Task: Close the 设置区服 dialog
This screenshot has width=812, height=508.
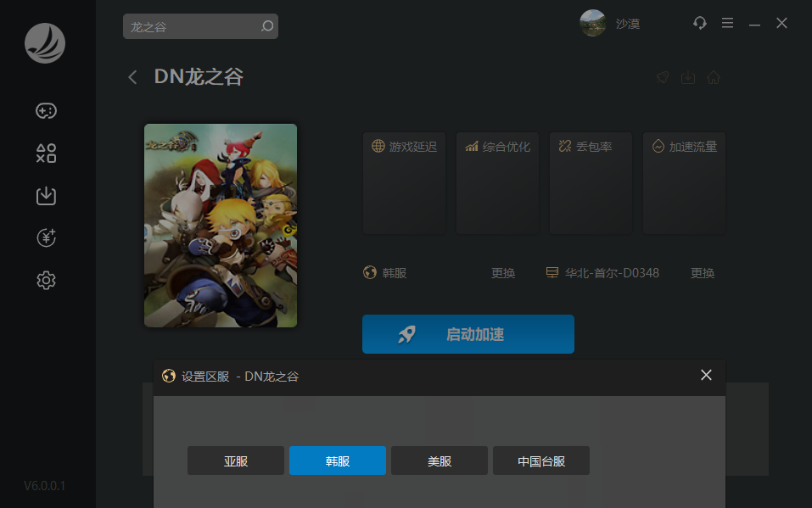Action: pos(706,375)
